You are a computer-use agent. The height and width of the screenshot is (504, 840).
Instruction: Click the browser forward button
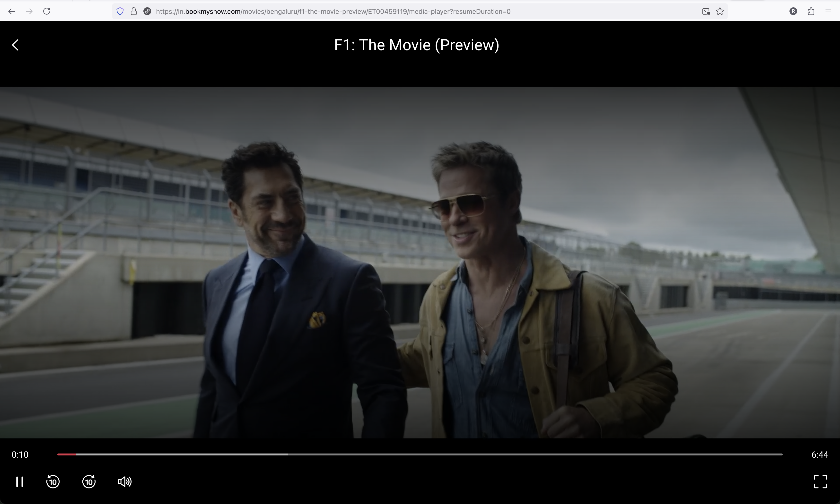pos(29,11)
